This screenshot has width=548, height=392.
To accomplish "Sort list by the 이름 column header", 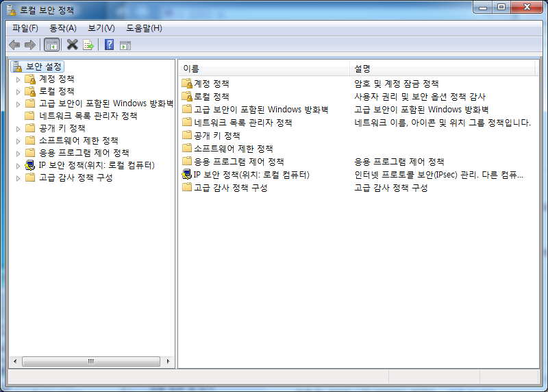I will pos(264,69).
